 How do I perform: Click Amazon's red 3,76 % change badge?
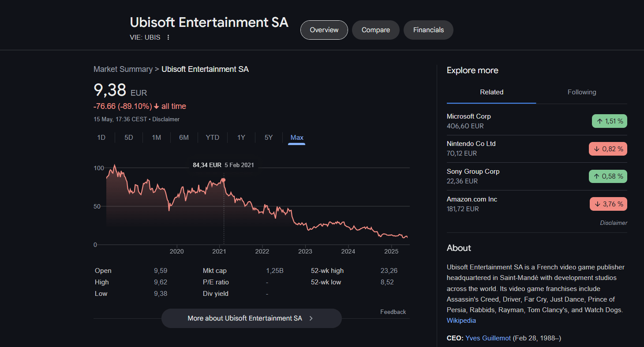[608, 204]
